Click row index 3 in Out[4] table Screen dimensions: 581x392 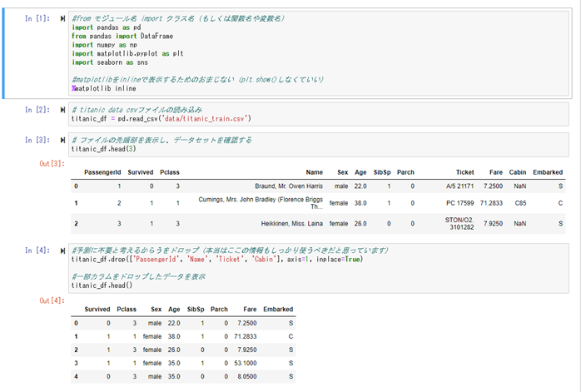coord(76,363)
